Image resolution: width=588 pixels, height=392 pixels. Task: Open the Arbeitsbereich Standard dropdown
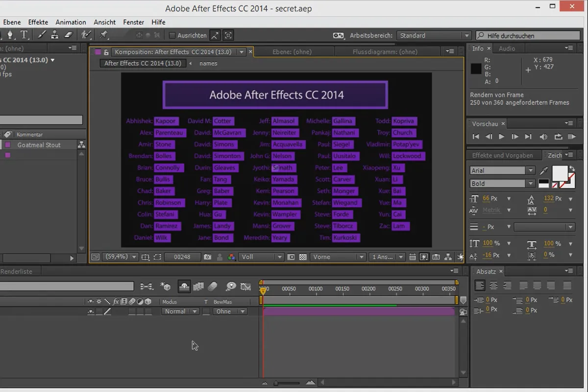click(x=434, y=35)
